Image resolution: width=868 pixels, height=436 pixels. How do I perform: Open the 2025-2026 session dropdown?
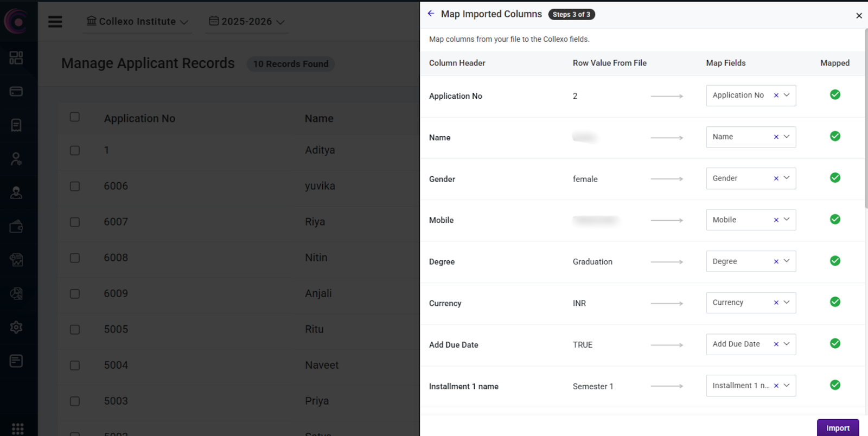coord(247,22)
